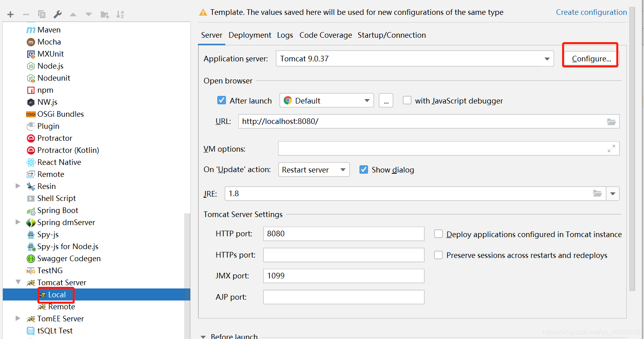Image resolution: width=644 pixels, height=339 pixels.
Task: Uncheck the After launch checkbox
Action: pos(222,100)
